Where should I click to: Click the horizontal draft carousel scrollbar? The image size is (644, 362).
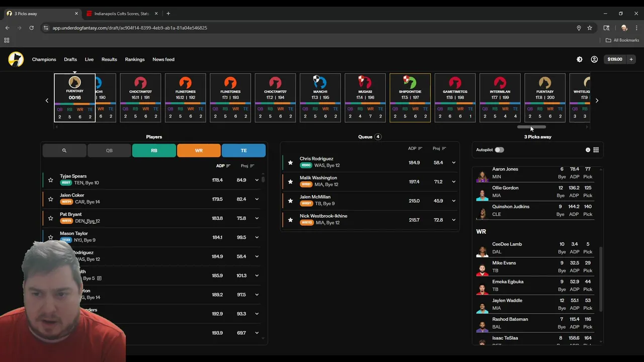click(531, 127)
